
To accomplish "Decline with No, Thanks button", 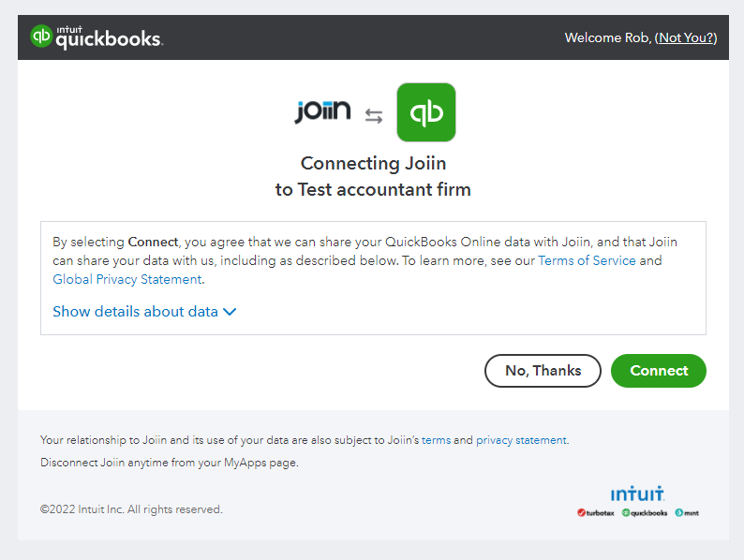I will click(543, 371).
